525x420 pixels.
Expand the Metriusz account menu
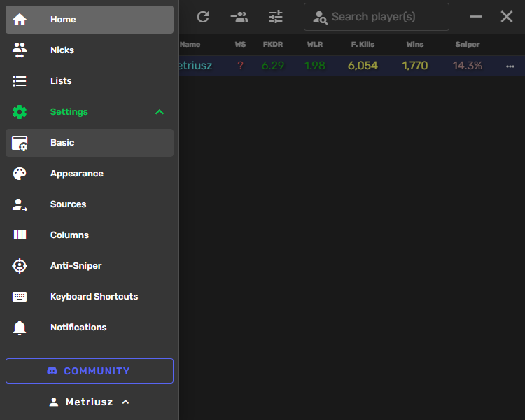tap(90, 402)
